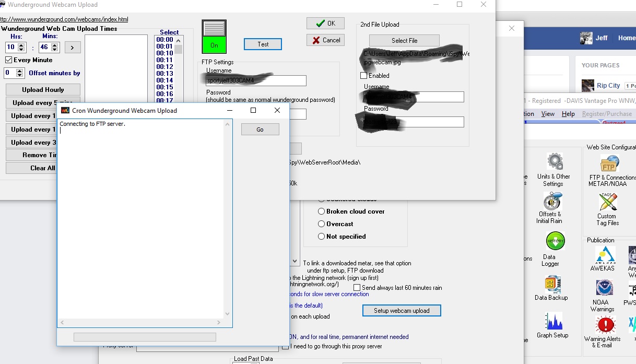Viewport: 636px width, 364px height.
Task: Toggle the green On upload switch
Action: tap(214, 37)
